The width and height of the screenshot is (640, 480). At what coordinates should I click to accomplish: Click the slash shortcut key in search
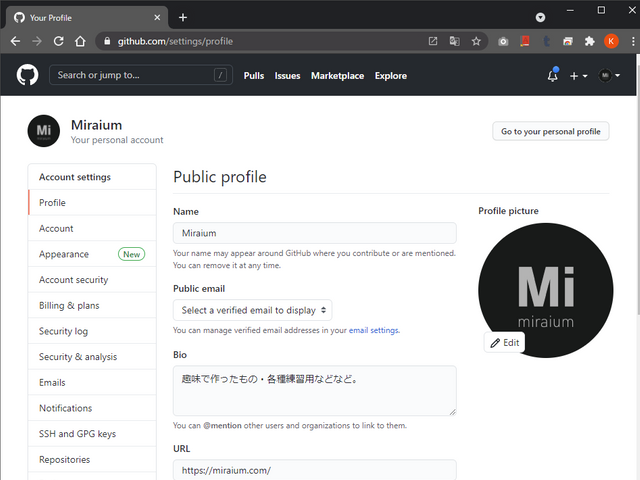(220, 75)
